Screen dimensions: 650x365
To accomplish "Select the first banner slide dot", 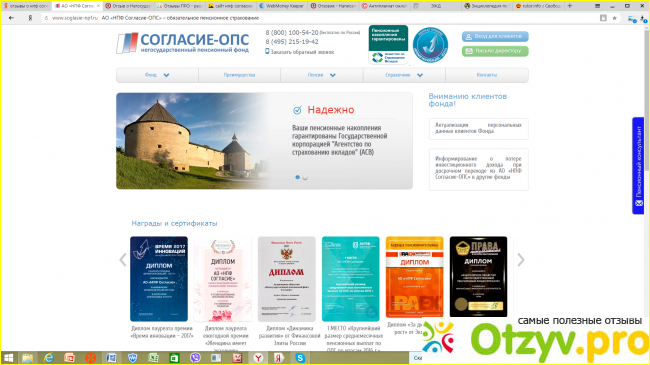I will (x=297, y=177).
